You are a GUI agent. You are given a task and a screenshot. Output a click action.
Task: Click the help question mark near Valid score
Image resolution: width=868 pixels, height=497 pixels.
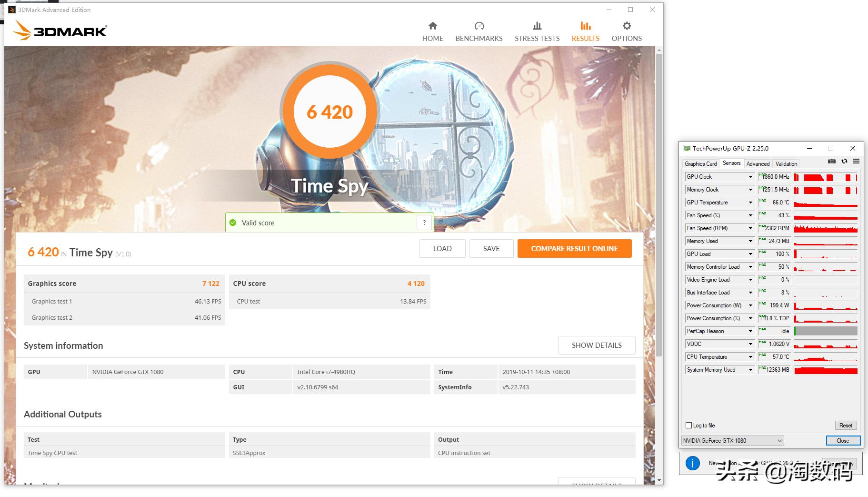pos(424,222)
